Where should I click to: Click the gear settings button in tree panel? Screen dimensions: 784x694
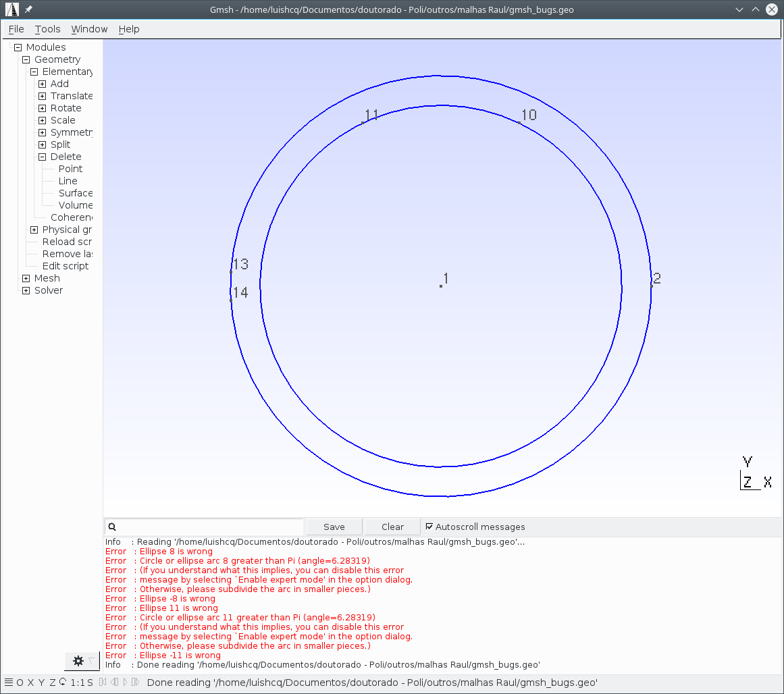(78, 661)
